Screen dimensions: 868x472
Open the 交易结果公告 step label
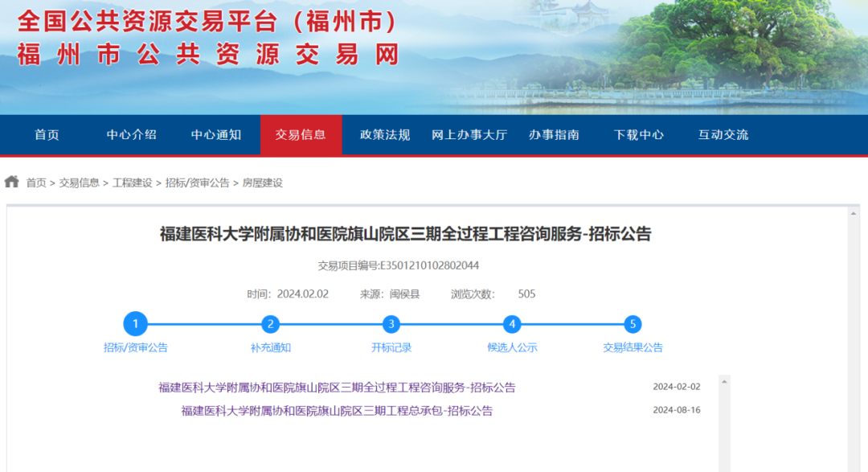click(x=633, y=348)
